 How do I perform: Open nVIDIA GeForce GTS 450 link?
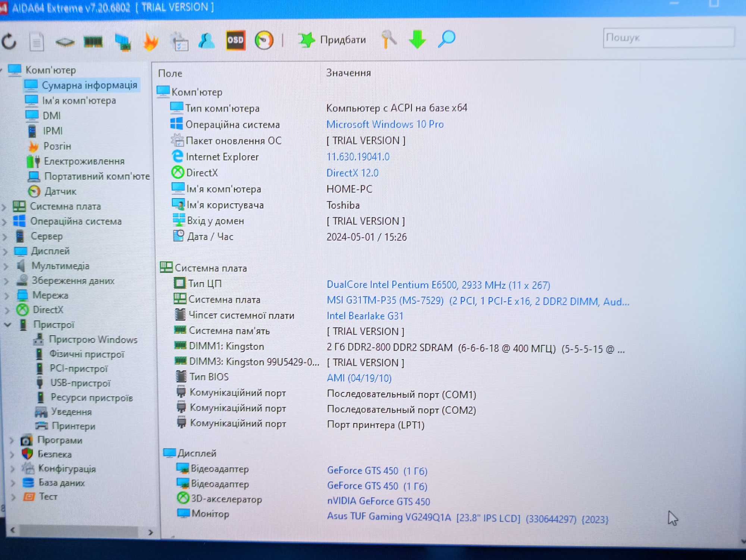379,501
